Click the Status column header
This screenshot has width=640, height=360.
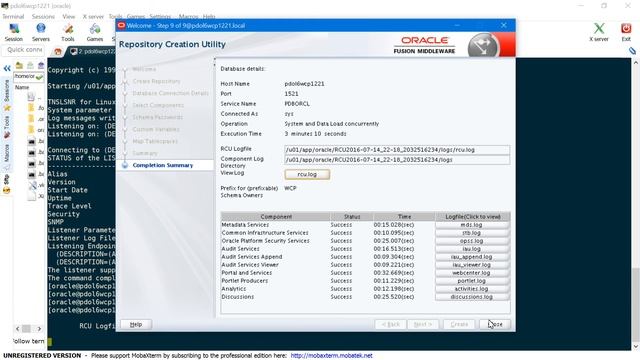(x=352, y=217)
